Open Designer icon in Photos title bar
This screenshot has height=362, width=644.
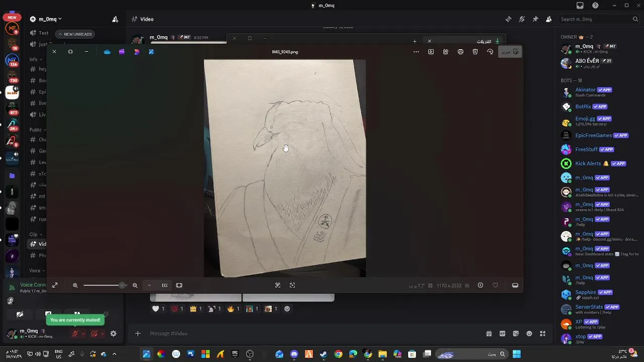pos(137,52)
